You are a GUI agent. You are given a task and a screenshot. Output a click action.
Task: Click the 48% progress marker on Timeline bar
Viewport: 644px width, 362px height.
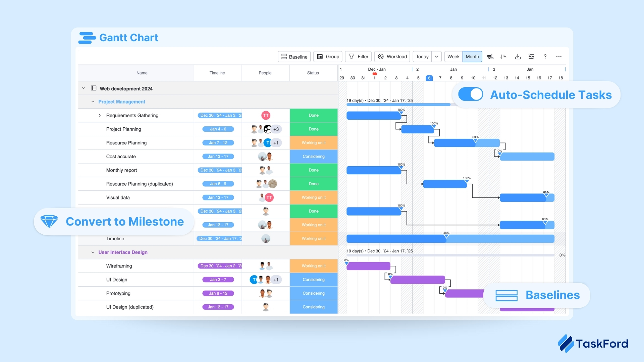pyautogui.click(x=446, y=236)
